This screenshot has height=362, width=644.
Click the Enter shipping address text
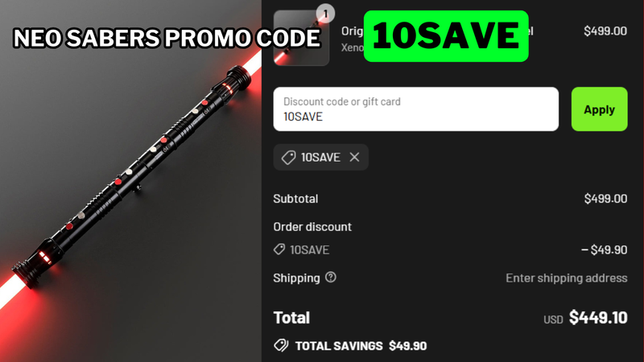[567, 278]
